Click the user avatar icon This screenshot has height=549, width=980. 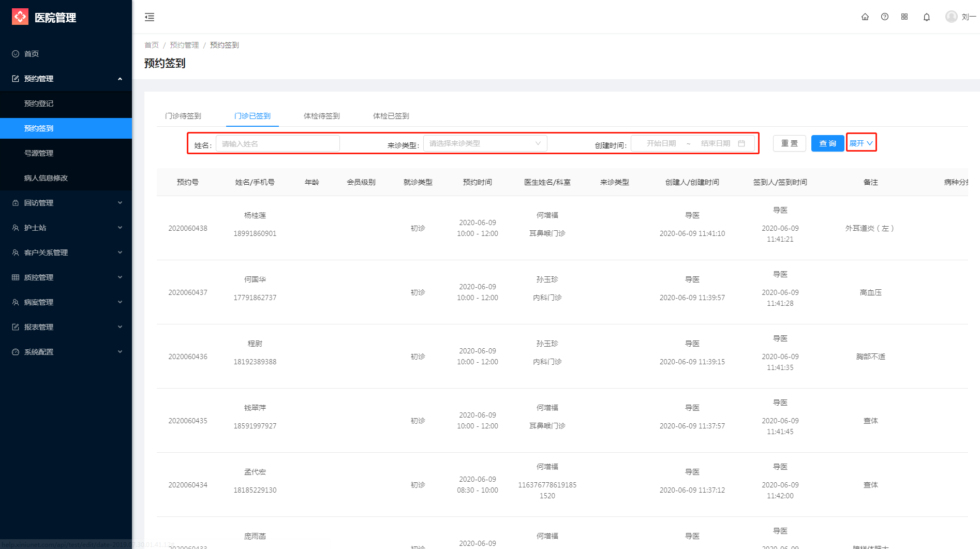(951, 17)
